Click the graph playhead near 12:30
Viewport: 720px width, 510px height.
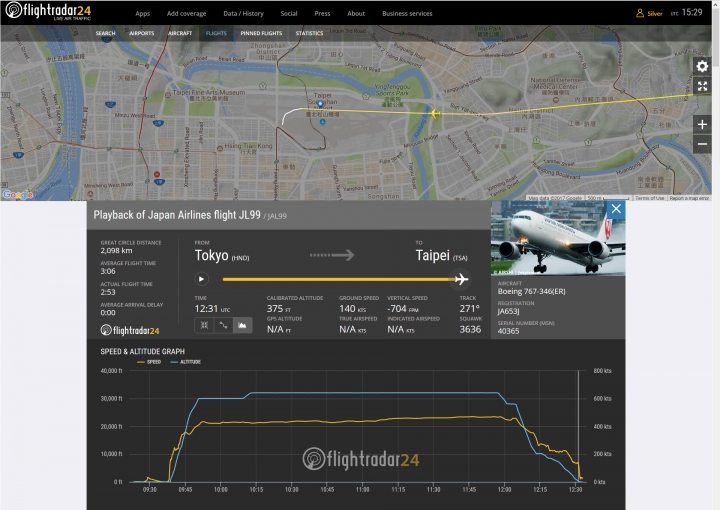(578, 426)
